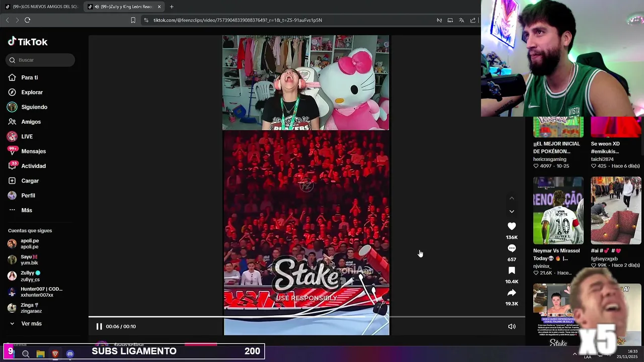
Task: Go to previous video with up chevron
Action: (512, 198)
